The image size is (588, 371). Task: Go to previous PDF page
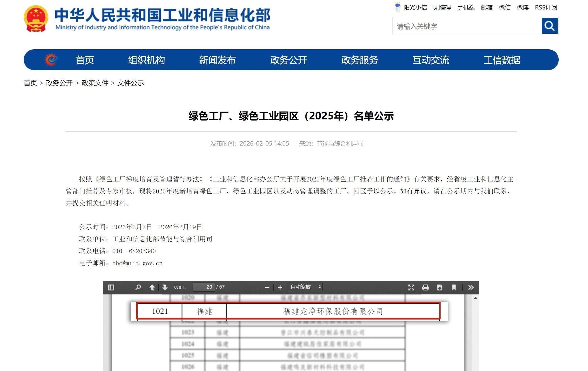point(152,287)
